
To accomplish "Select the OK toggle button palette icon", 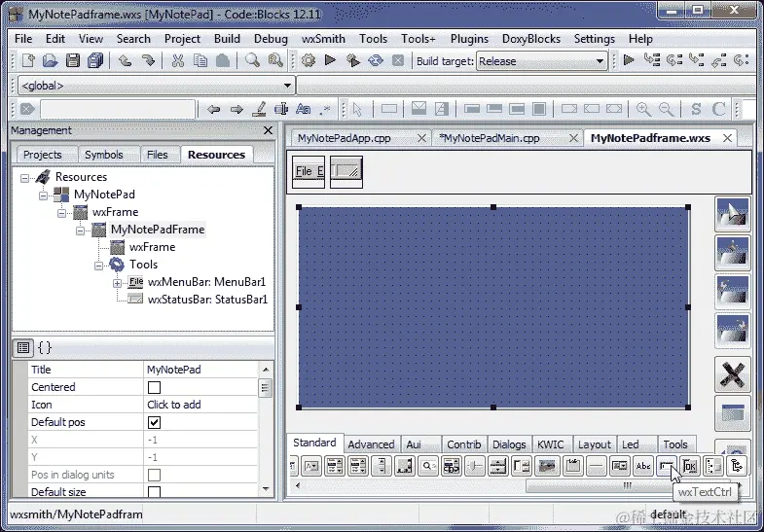I will [689, 466].
